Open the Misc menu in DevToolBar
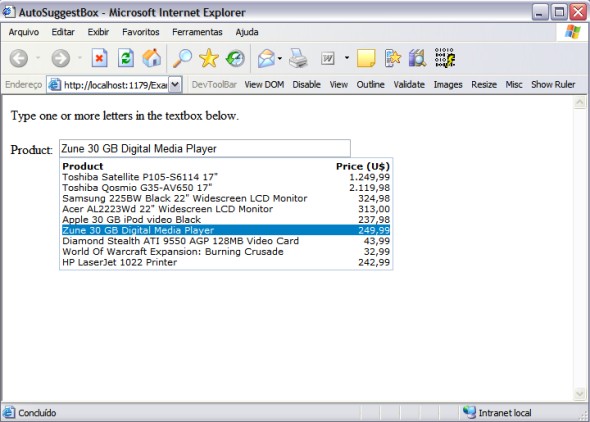The image size is (590, 422). click(514, 85)
